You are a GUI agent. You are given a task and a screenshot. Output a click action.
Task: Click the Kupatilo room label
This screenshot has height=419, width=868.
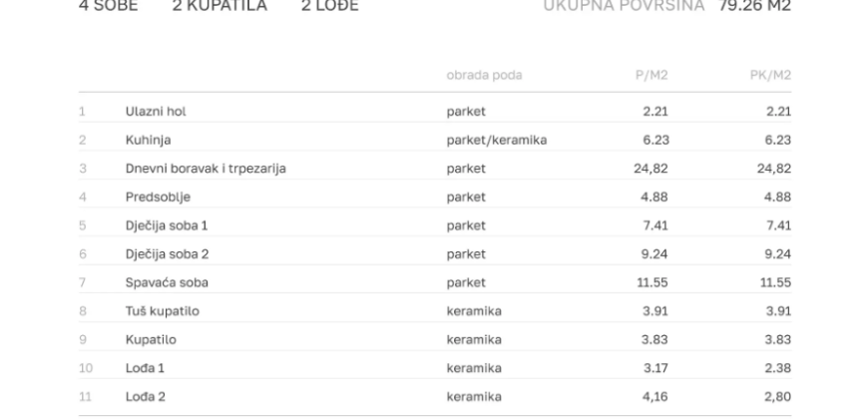tap(151, 340)
